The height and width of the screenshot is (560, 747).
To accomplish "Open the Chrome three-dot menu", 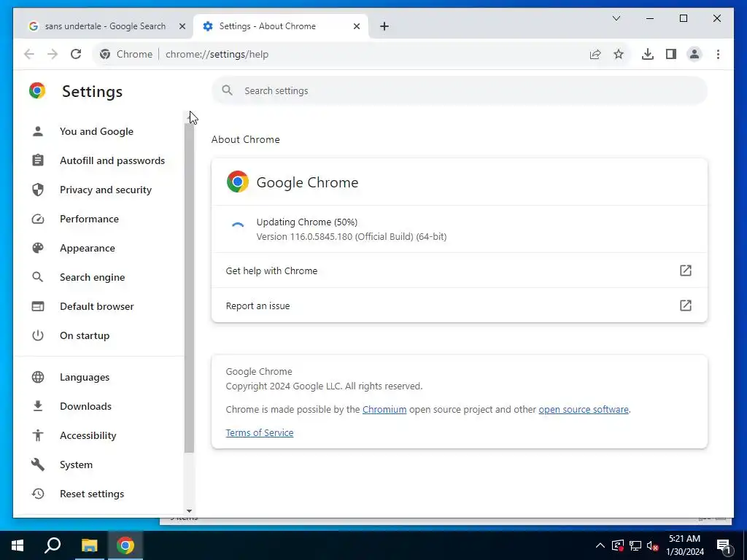I will click(x=718, y=54).
